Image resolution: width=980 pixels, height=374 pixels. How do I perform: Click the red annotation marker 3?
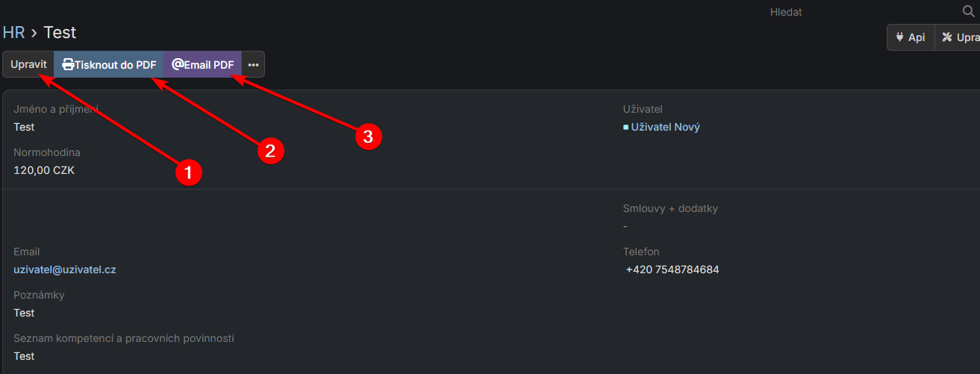pyautogui.click(x=367, y=137)
